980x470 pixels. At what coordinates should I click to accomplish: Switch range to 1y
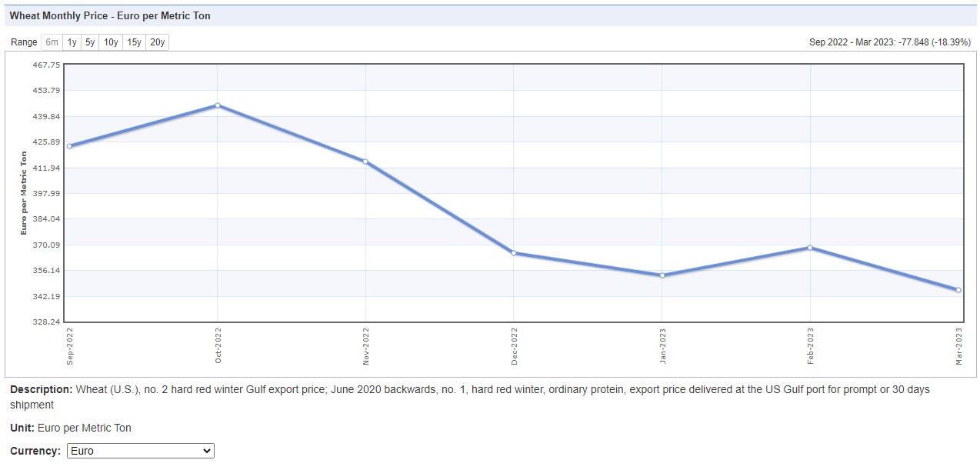click(x=72, y=42)
